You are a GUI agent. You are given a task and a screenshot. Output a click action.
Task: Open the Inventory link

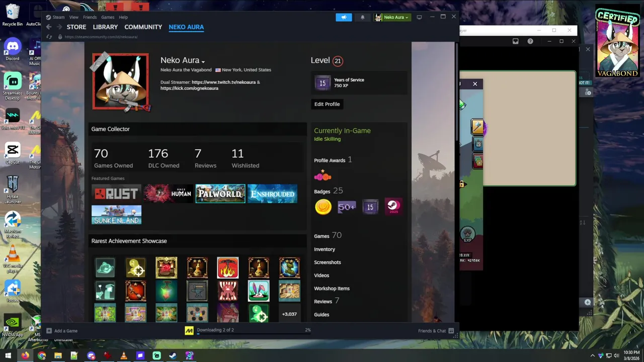pos(325,249)
